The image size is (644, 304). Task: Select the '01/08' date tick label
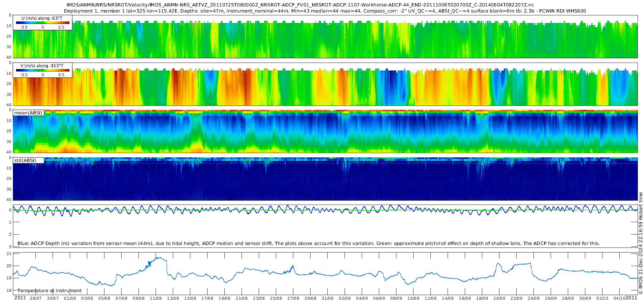tap(70, 298)
